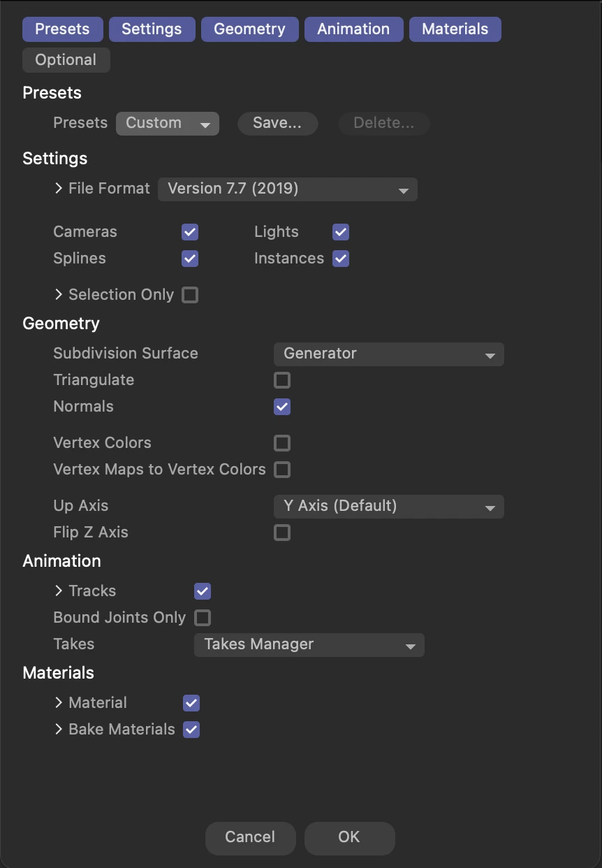The width and height of the screenshot is (602, 868).
Task: Enable Flip Z Axis checkbox
Action: tap(282, 533)
